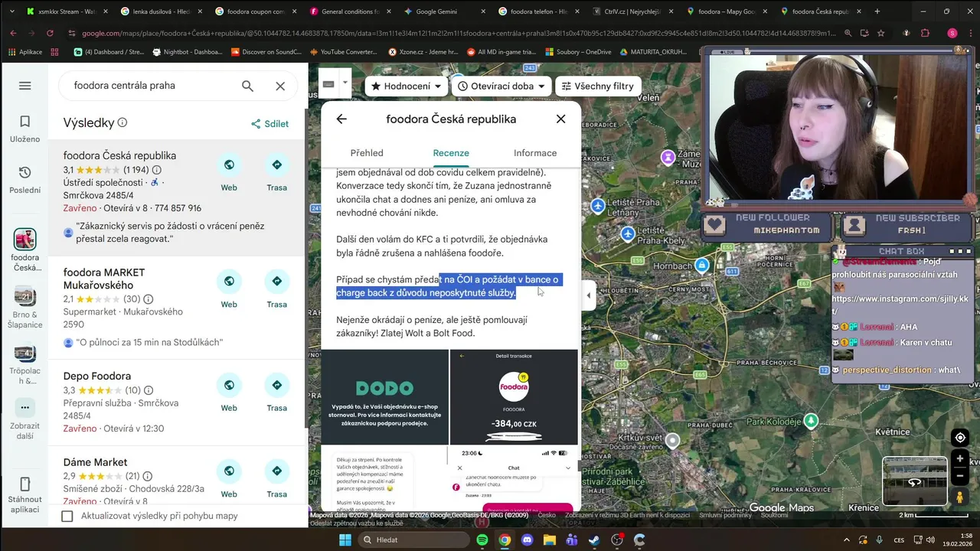Open the Poslední recent history panel
The image size is (980, 551).
tap(24, 180)
